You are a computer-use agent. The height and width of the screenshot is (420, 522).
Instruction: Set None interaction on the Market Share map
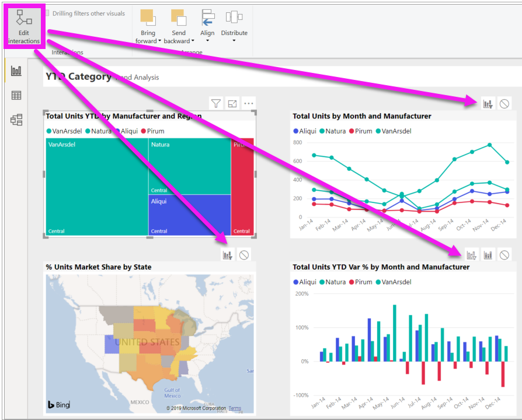pos(244,255)
